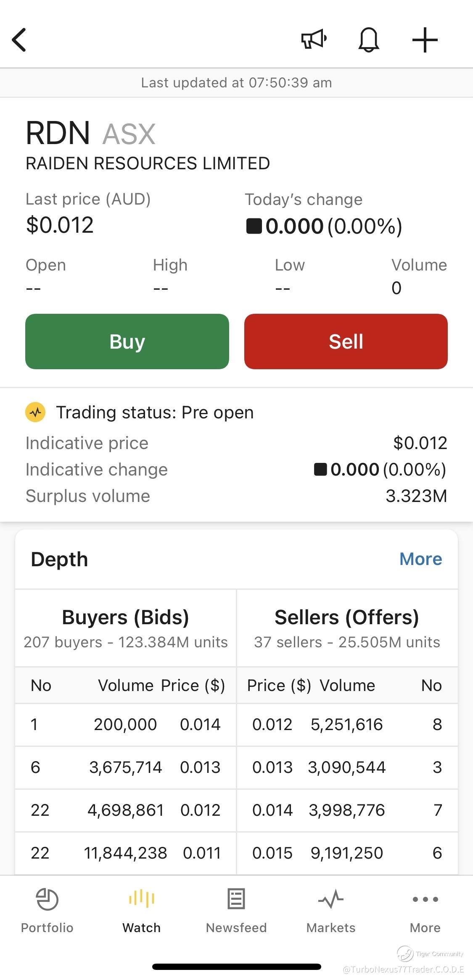Open announcements megaphone icon
Image resolution: width=473 pixels, height=980 pixels.
point(314,39)
